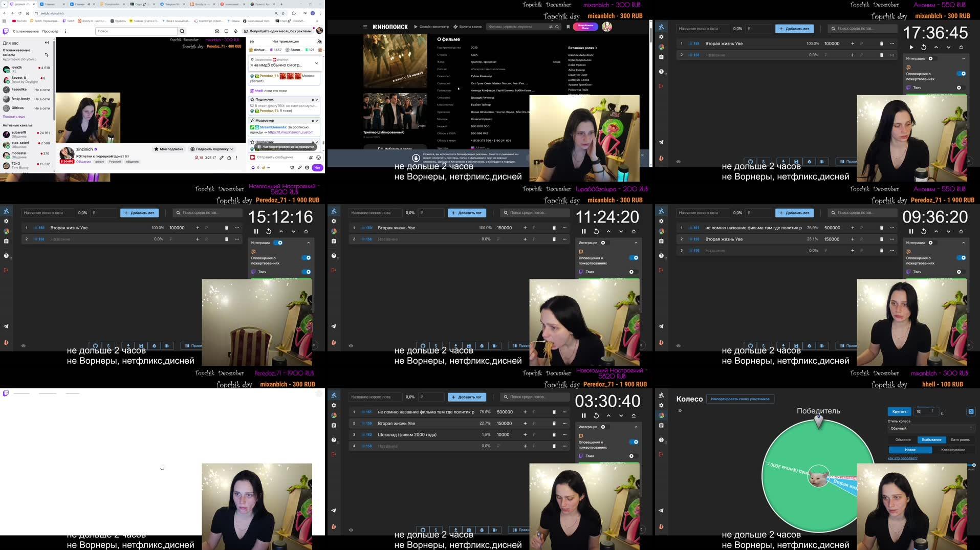Collapse the «Интеграции» panel with its chevron
The width and height of the screenshot is (980, 550).
(x=964, y=58)
